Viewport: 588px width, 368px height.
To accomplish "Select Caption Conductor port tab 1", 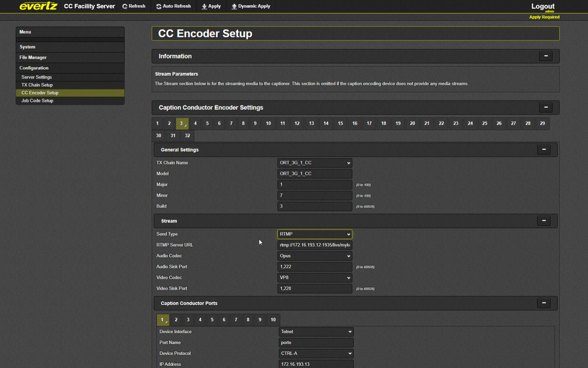I will tap(163, 320).
